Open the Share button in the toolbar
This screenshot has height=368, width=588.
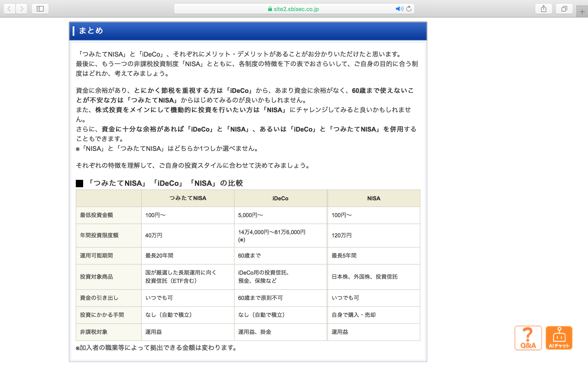(x=543, y=9)
